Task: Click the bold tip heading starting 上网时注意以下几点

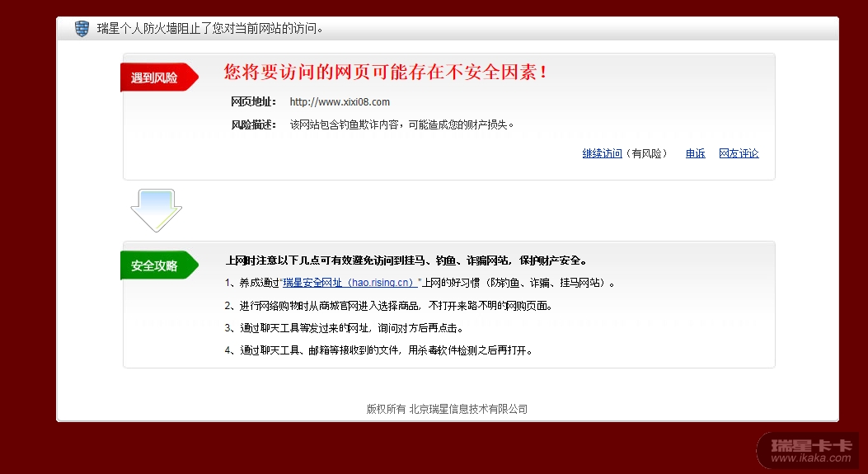Action: pyautogui.click(x=406, y=260)
